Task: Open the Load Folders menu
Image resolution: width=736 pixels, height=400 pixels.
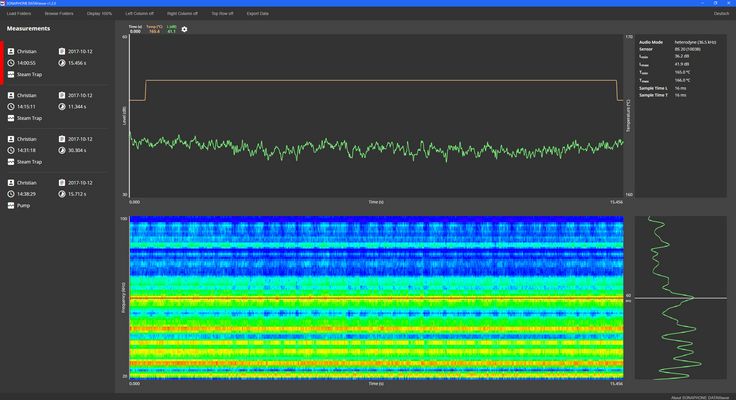Action: 20,14
